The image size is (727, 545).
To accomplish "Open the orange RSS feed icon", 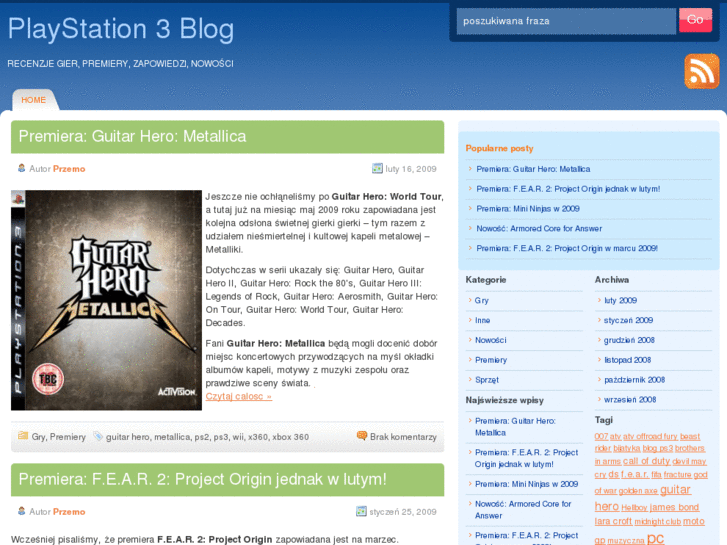I will coord(701,71).
